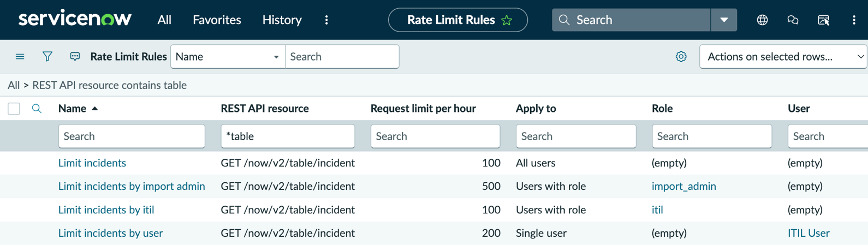This screenshot has width=868, height=251.
Task: Click the Apply to column search box
Action: coord(576,136)
